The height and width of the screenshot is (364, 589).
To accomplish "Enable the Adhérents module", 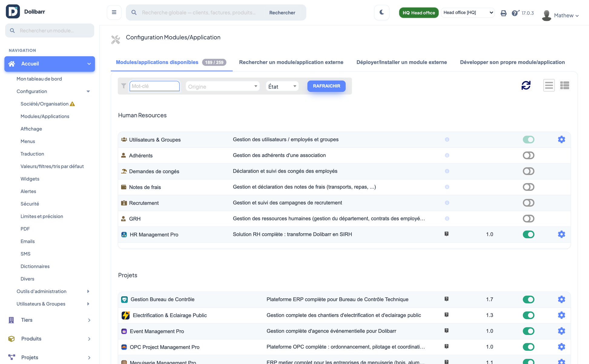I will 528,155.
